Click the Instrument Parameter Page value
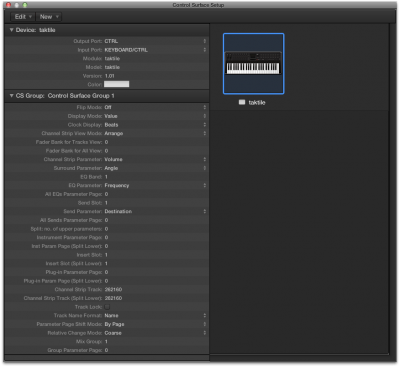The width and height of the screenshot is (400, 367). point(106,237)
